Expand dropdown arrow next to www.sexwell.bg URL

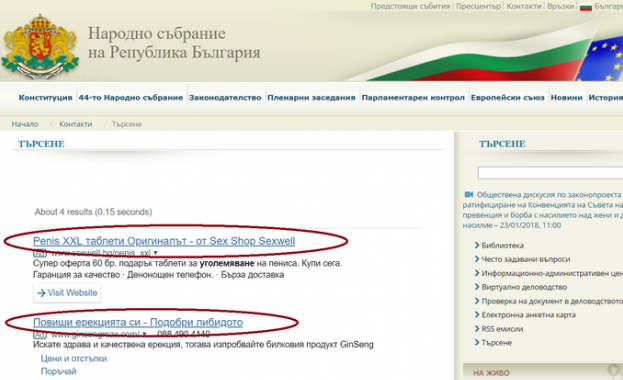click(155, 253)
